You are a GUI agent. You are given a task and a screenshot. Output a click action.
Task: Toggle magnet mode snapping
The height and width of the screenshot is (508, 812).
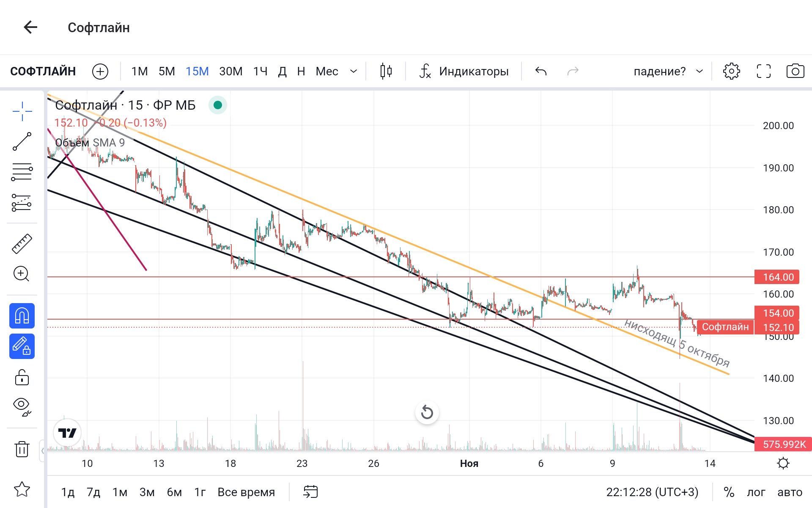coord(22,316)
